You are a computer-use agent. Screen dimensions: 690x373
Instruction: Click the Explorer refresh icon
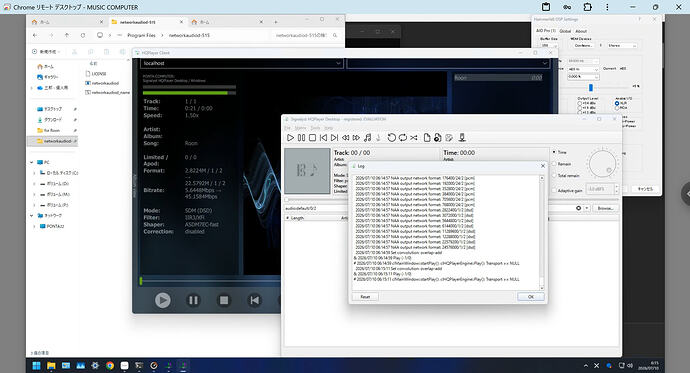(x=83, y=35)
